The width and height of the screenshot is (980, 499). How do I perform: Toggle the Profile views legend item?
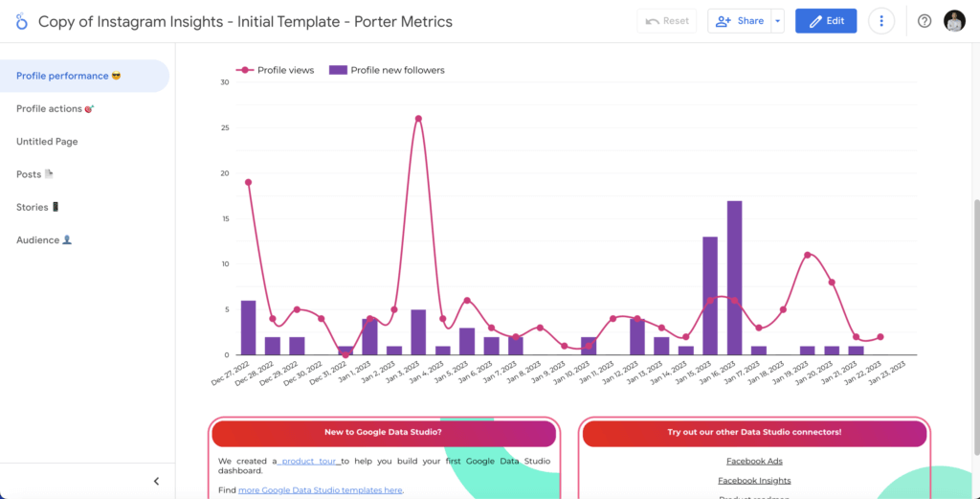coord(275,70)
